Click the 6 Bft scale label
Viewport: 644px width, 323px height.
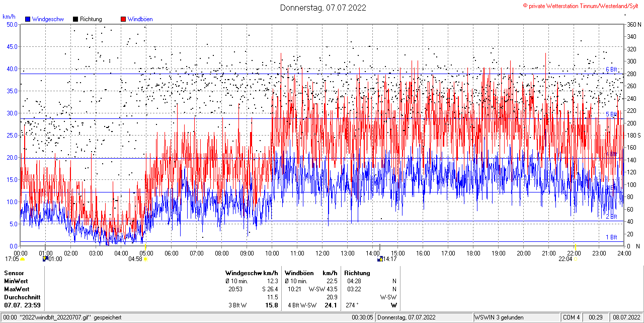(x=611, y=70)
